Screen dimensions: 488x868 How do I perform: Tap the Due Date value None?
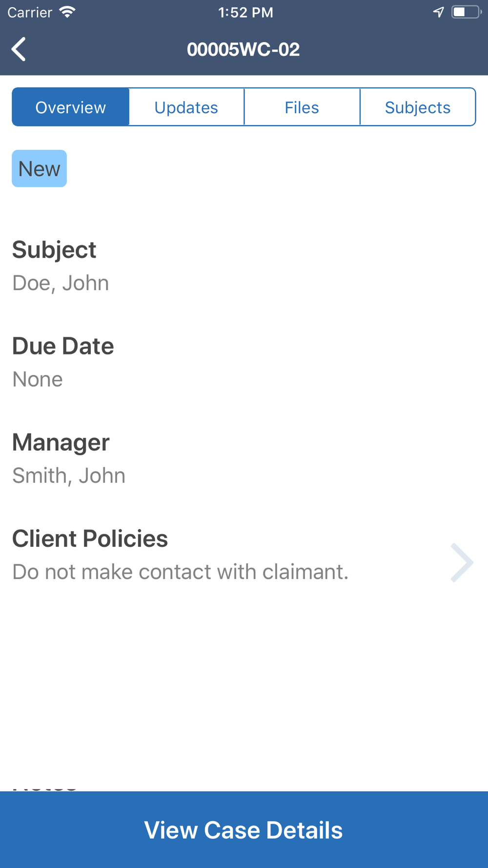38,379
